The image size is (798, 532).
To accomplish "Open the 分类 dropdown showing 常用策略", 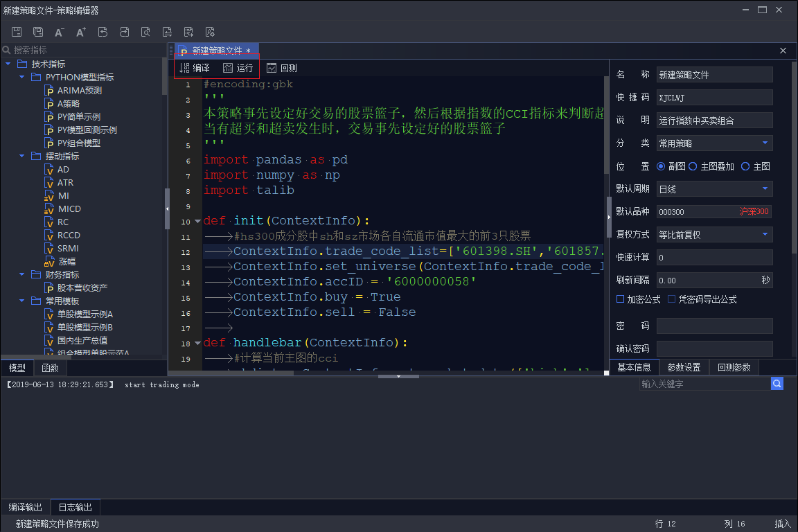I will [x=714, y=143].
